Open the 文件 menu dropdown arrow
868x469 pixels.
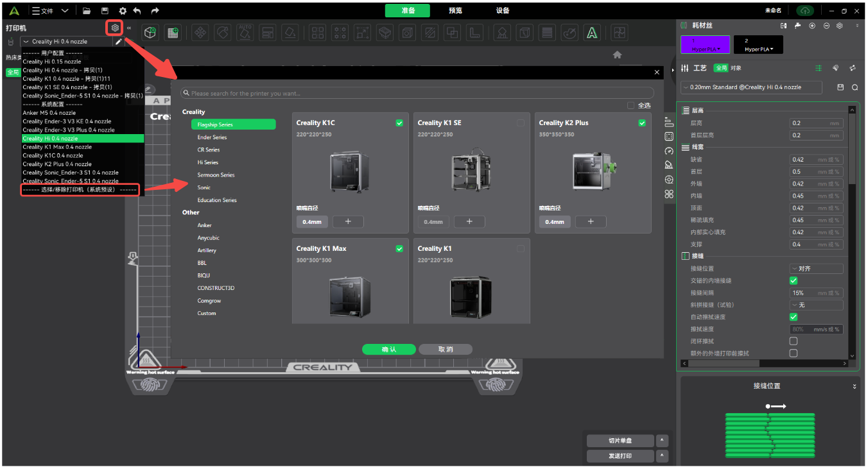(x=65, y=11)
